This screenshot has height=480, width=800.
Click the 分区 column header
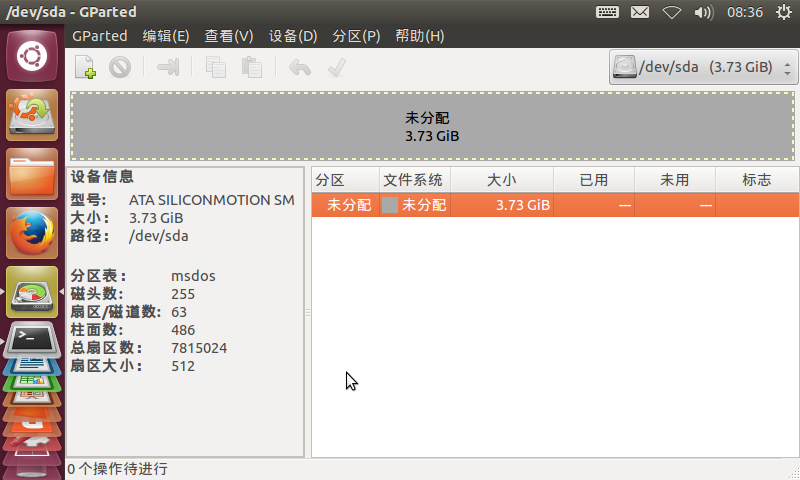click(345, 180)
